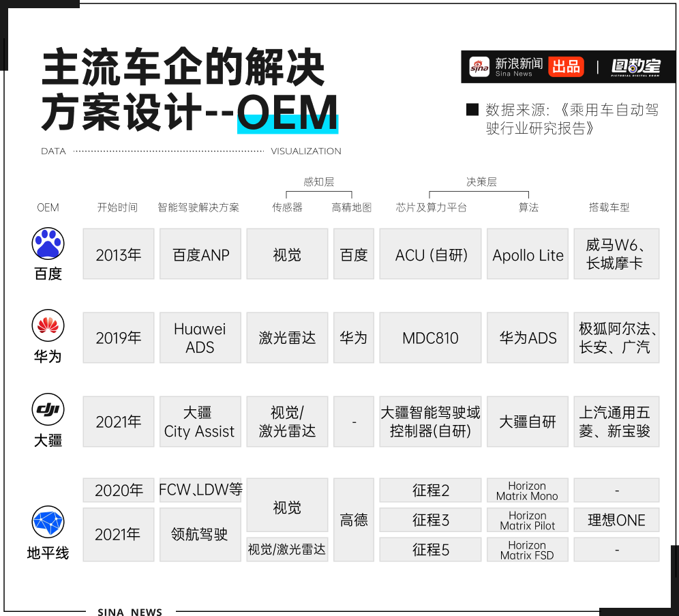Click the Huawei flower logo icon
This screenshot has width=679, height=616.
click(x=48, y=325)
